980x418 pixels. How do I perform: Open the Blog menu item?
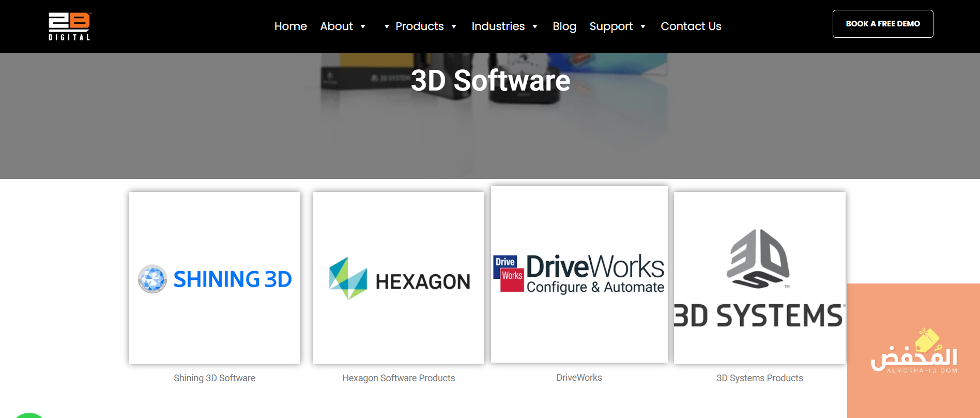pyautogui.click(x=564, y=26)
